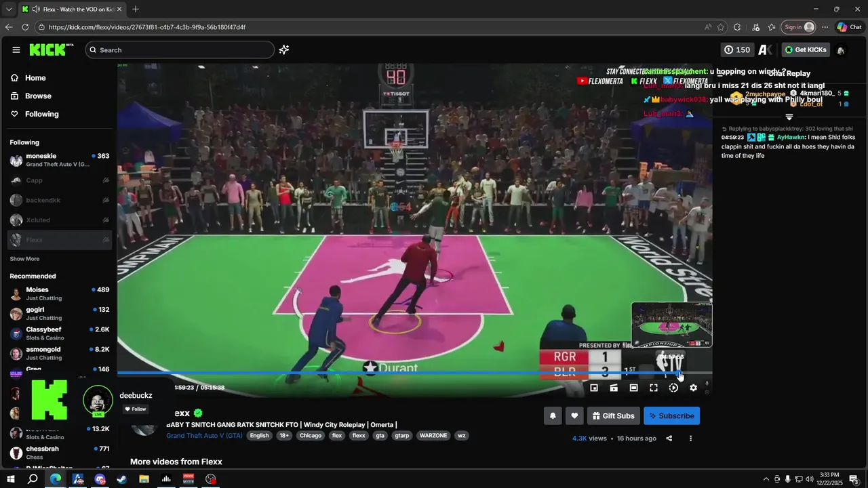Click the deebuckz live avatar

[x=98, y=401]
